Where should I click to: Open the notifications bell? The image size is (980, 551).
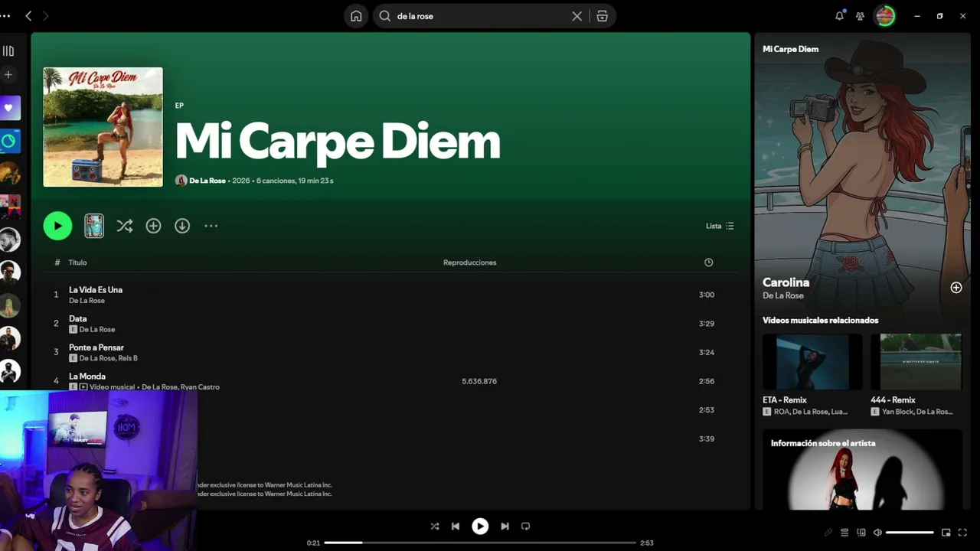coord(840,16)
